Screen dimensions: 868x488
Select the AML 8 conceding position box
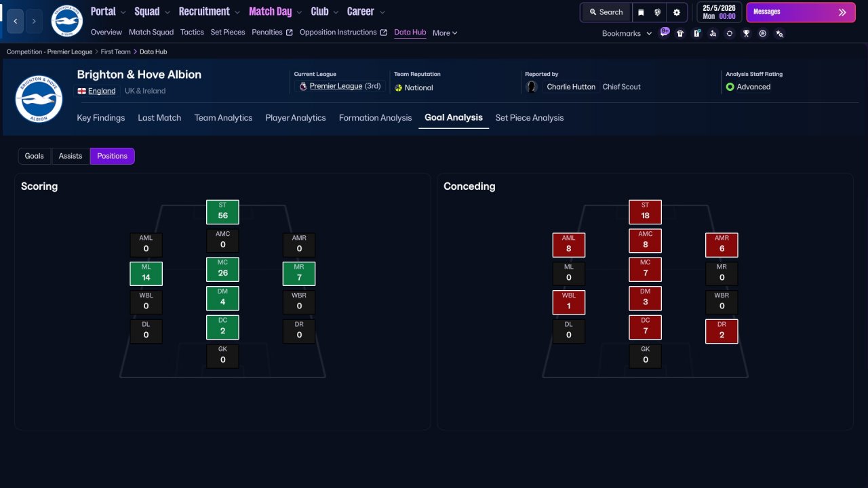[568, 245]
